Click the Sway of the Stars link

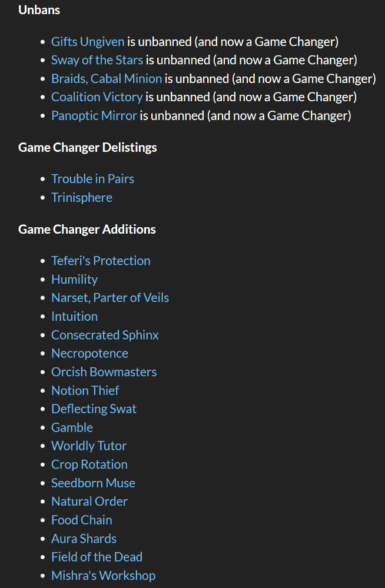(x=97, y=60)
